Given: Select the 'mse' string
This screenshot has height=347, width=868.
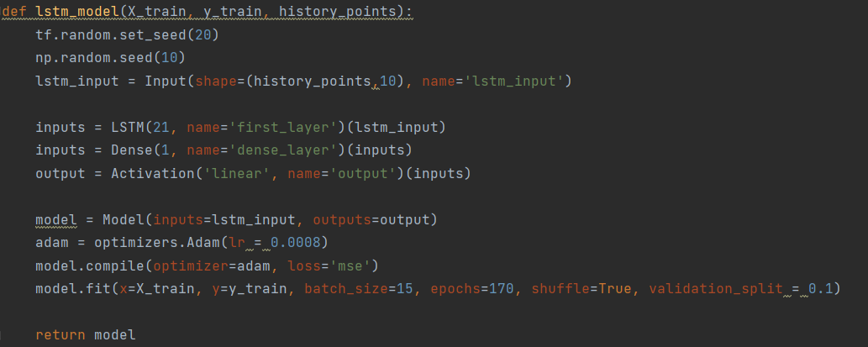Looking at the screenshot, I should tap(350, 266).
